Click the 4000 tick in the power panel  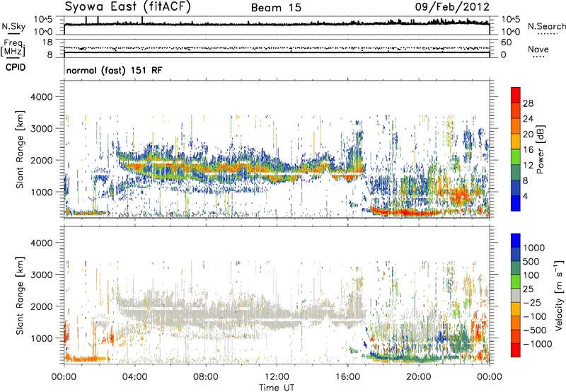point(41,97)
